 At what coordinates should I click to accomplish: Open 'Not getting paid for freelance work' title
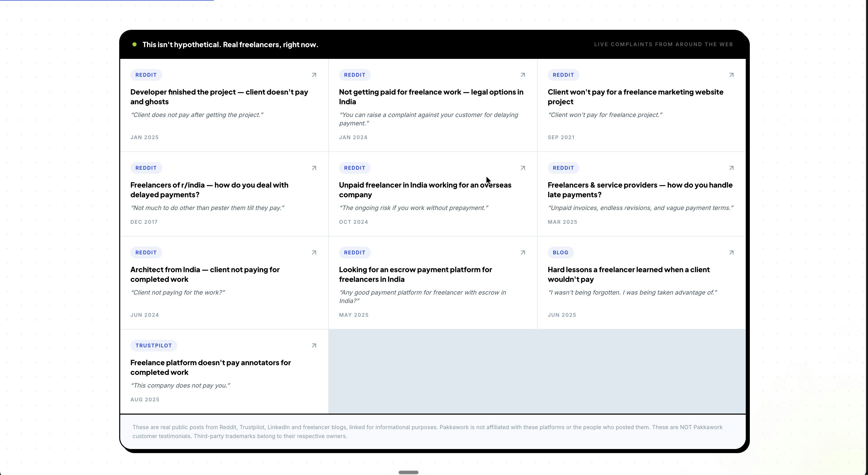[x=431, y=97]
